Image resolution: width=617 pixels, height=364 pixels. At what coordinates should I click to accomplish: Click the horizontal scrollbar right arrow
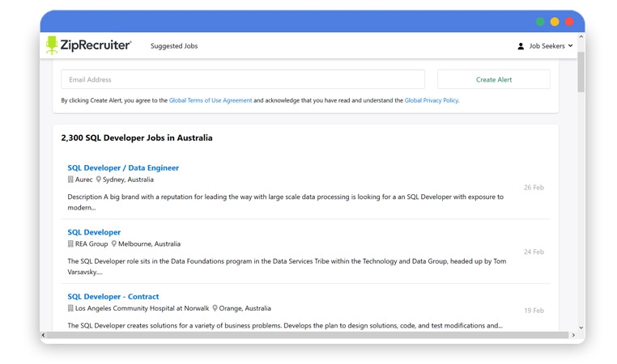coord(573,334)
